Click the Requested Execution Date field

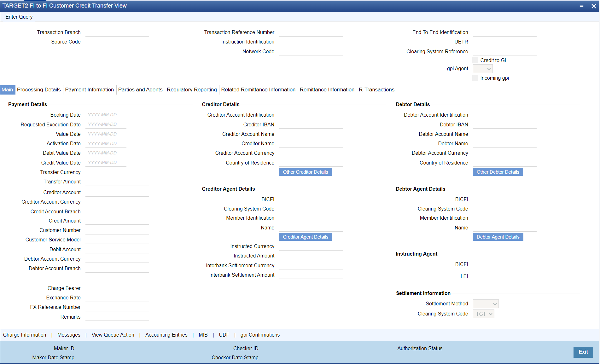click(106, 124)
